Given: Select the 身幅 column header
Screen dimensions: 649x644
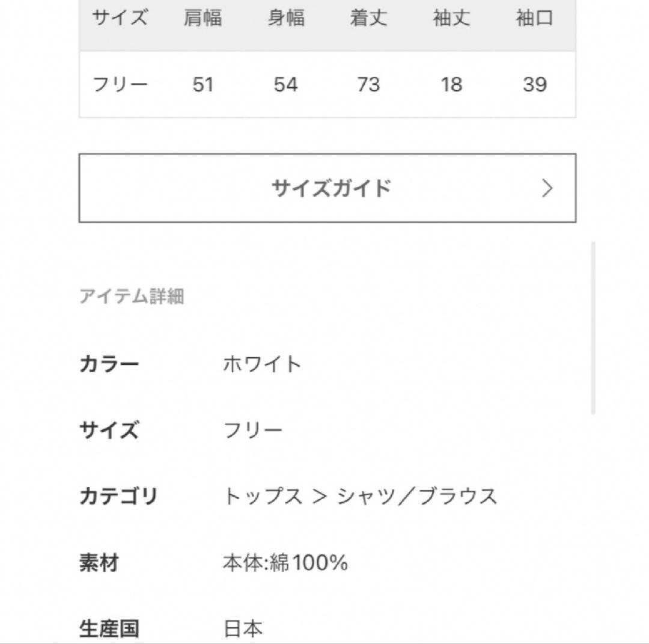Looking at the screenshot, I should (x=287, y=19).
